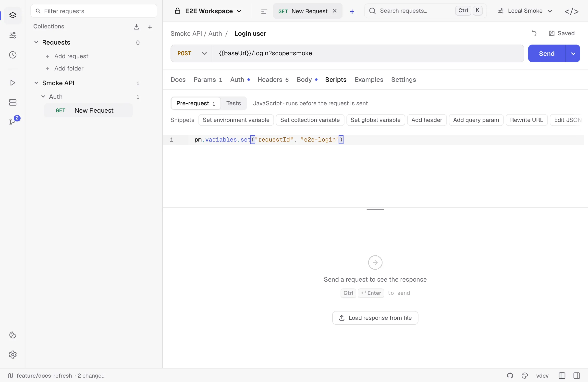Click the plus icon next to Collections
Image resolution: width=588 pixels, height=382 pixels.
tap(150, 27)
